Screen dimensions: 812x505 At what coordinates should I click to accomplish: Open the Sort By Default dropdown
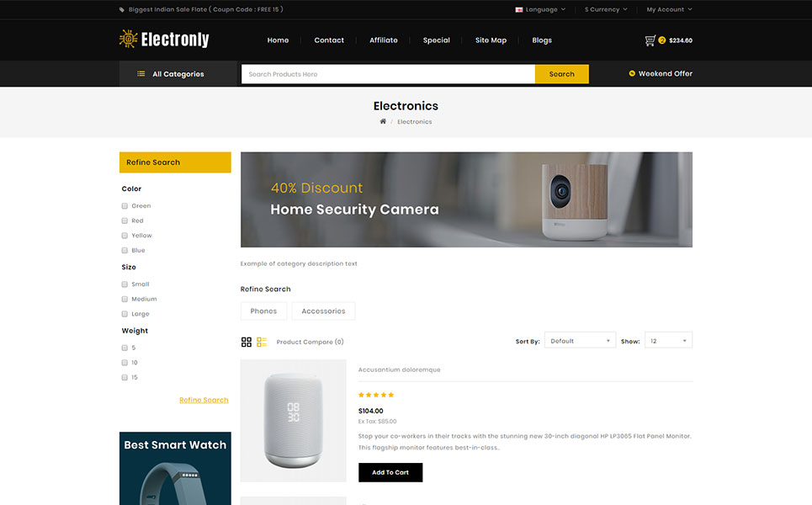(580, 340)
